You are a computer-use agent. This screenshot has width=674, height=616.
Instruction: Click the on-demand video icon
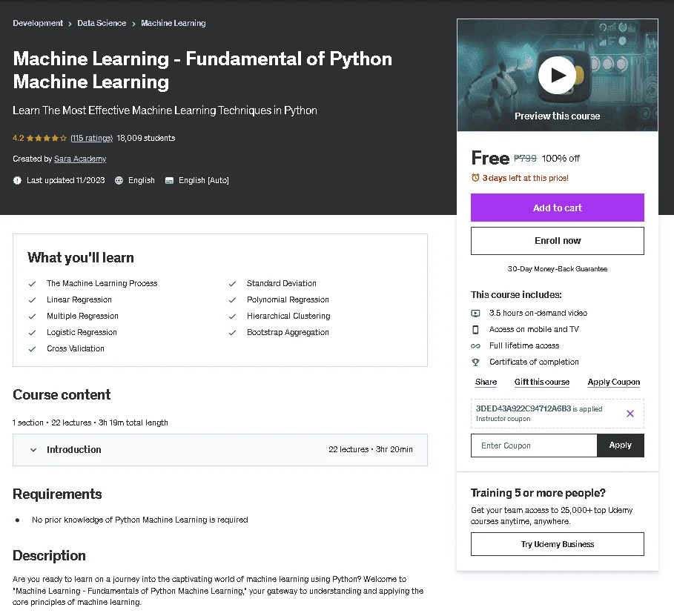475,314
